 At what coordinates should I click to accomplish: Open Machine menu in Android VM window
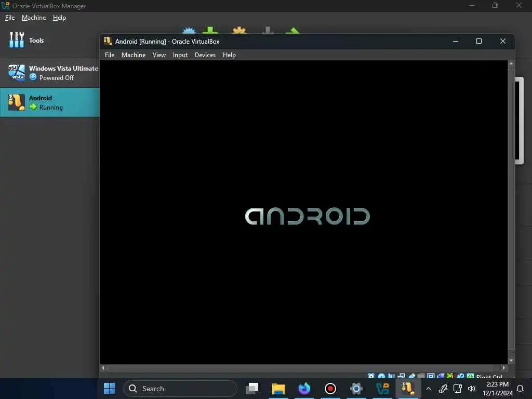[134, 55]
